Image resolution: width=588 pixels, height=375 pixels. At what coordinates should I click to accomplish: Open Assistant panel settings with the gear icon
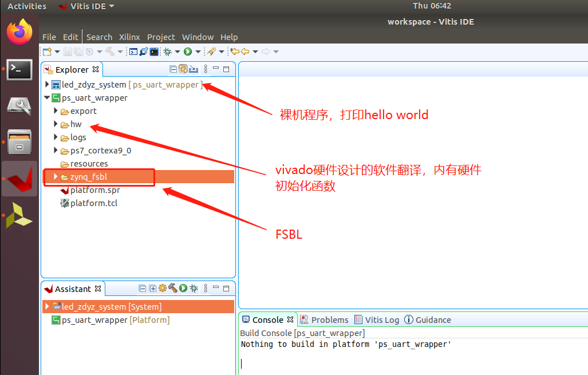[x=163, y=289]
